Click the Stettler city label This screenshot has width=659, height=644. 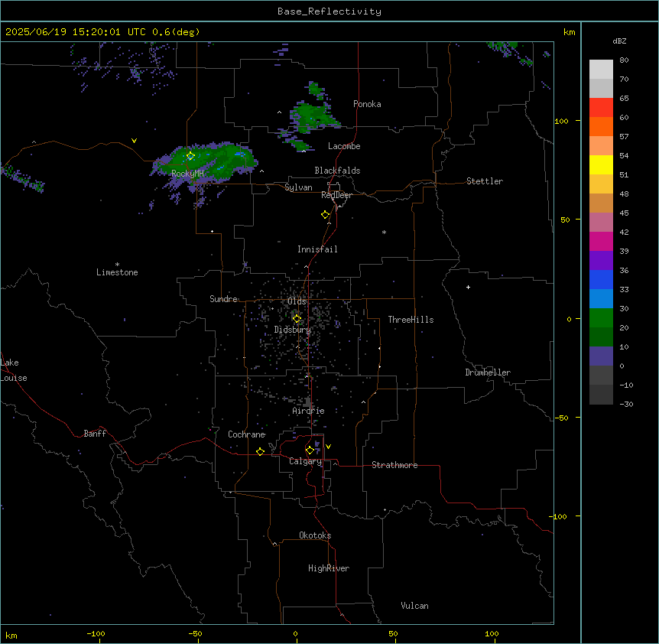pos(485,181)
